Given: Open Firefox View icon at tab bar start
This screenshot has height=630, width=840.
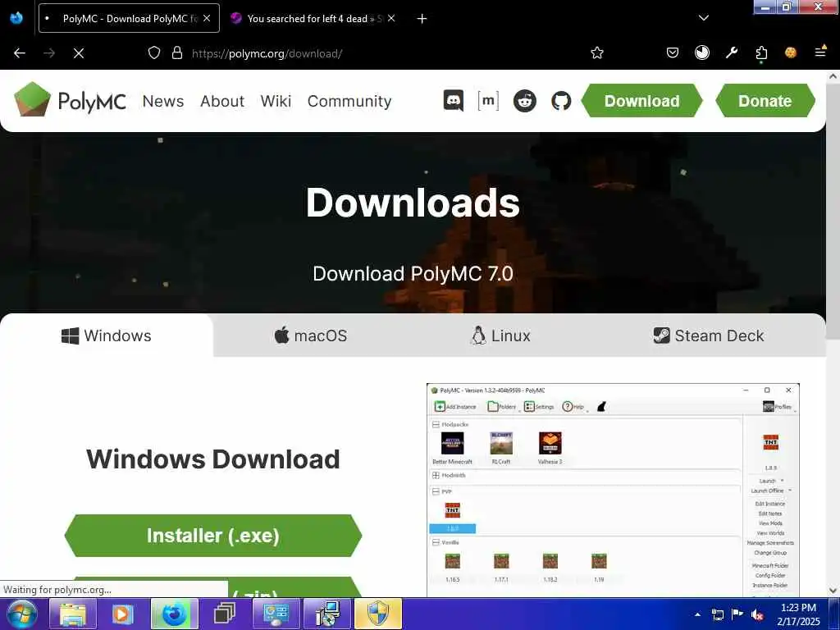Looking at the screenshot, I should [x=16, y=18].
